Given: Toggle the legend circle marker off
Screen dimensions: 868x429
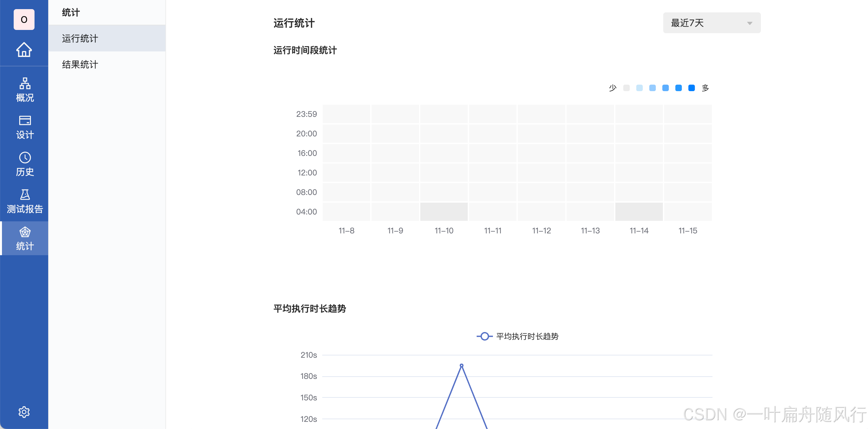Looking at the screenshot, I should pos(485,336).
